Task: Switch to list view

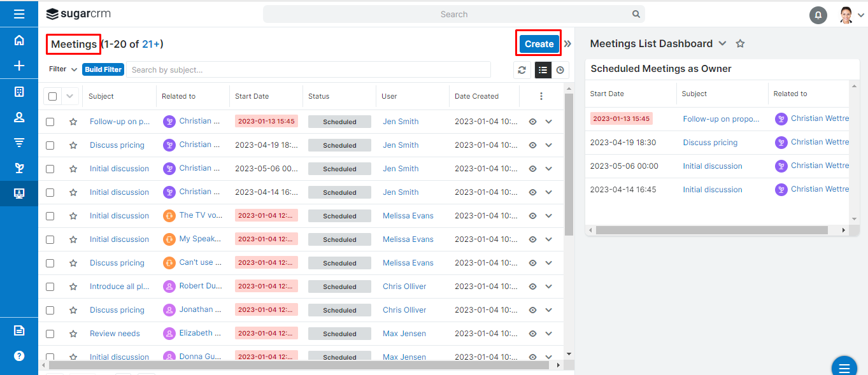Action: click(543, 70)
